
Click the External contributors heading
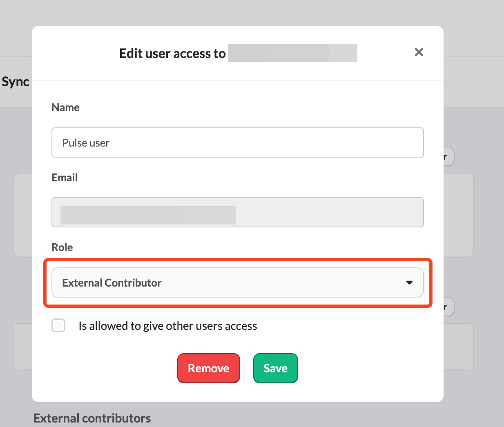coord(92,418)
